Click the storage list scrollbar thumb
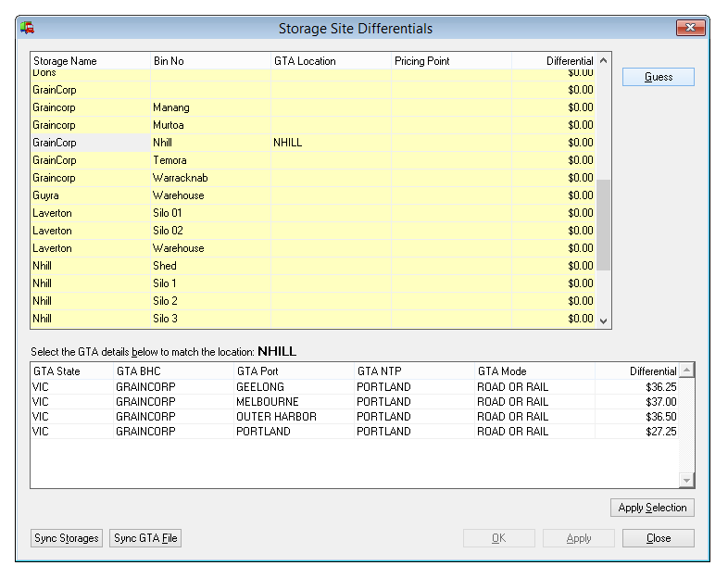728x578 pixels. click(x=604, y=224)
